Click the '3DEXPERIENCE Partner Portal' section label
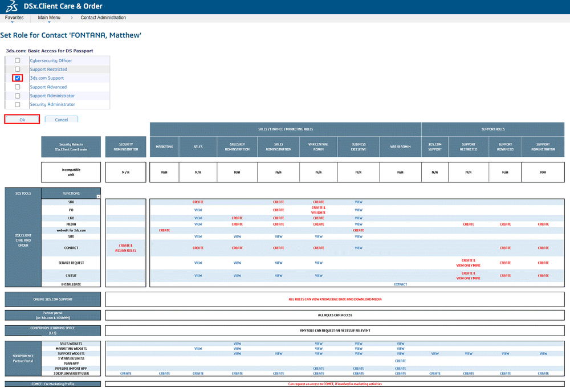 pos(23,358)
